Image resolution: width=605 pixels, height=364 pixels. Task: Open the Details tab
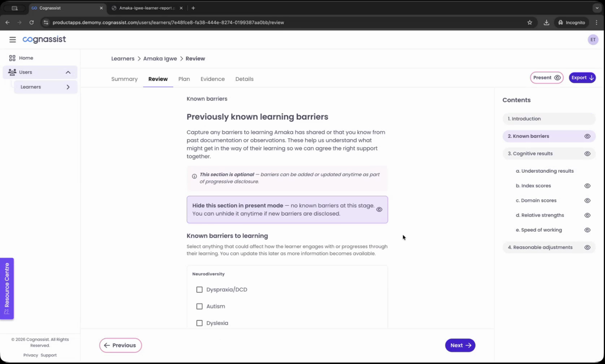(244, 79)
